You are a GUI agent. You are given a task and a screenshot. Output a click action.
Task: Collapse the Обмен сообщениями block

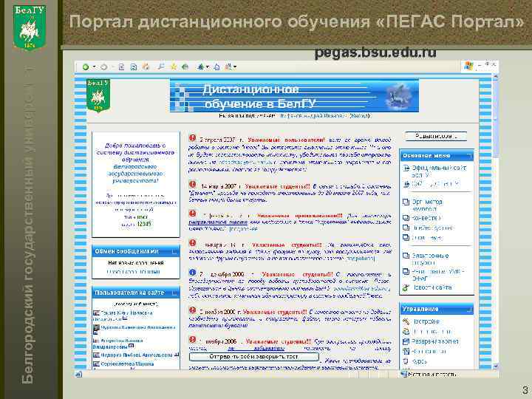[x=174, y=251]
